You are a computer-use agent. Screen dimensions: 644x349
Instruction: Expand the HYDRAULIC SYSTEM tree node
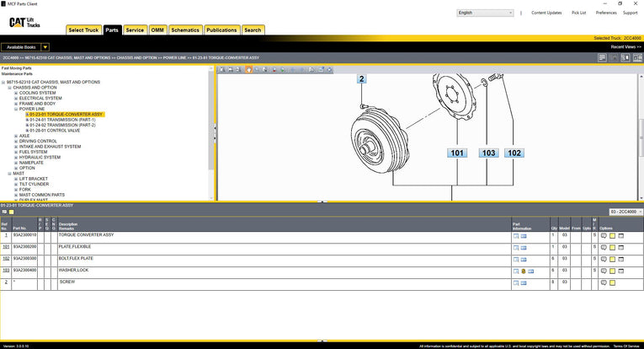tap(15, 157)
